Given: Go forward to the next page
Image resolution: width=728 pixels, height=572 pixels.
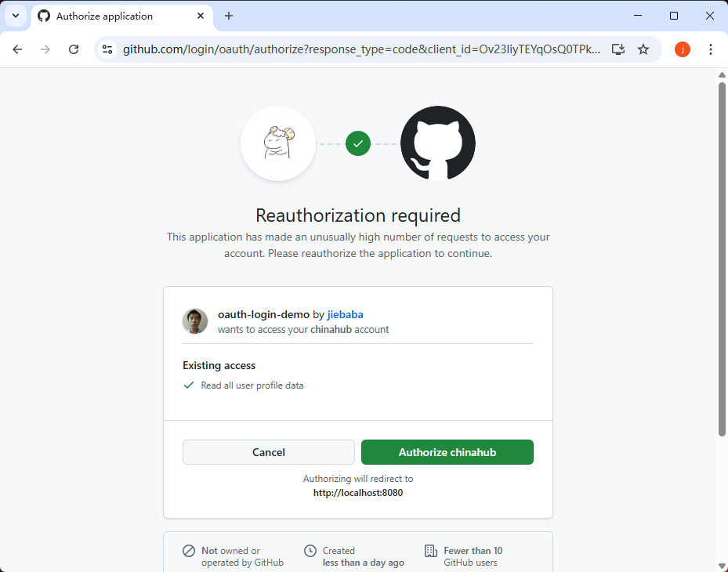Looking at the screenshot, I should pyautogui.click(x=45, y=49).
